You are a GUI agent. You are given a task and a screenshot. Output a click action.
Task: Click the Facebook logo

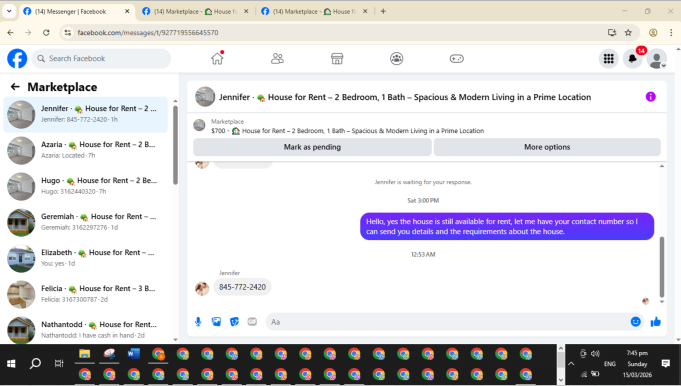coord(17,59)
